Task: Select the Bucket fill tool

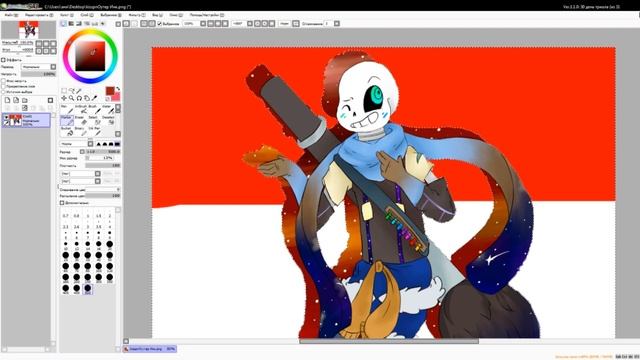Action: [x=67, y=131]
